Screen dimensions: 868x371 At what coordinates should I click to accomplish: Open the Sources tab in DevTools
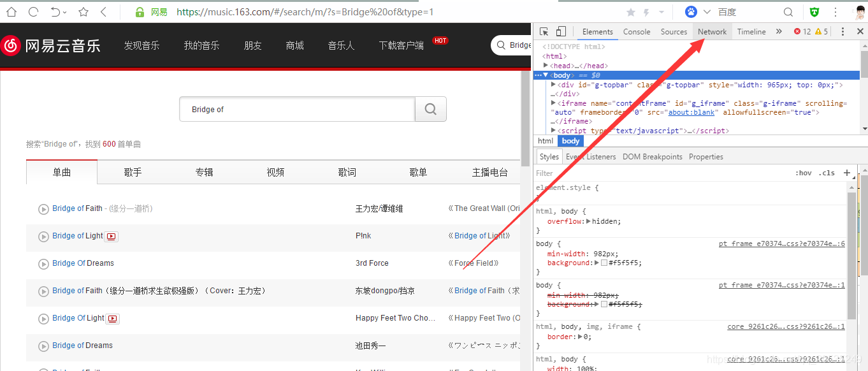click(x=674, y=32)
